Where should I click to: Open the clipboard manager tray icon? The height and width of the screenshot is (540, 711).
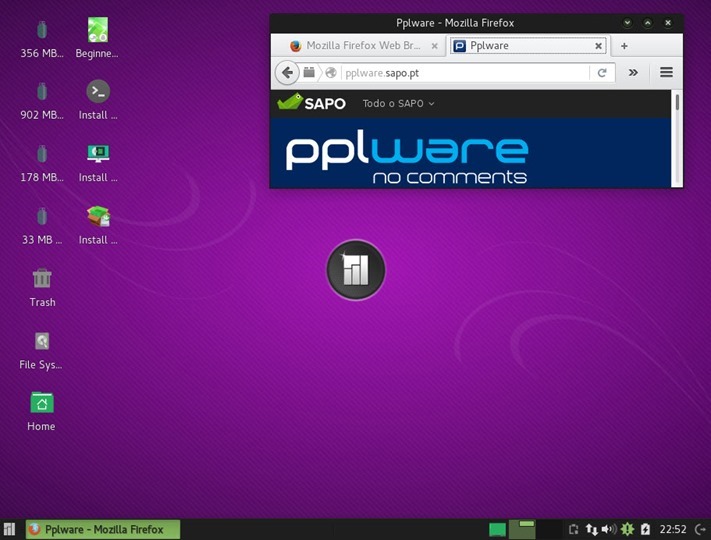point(574,529)
